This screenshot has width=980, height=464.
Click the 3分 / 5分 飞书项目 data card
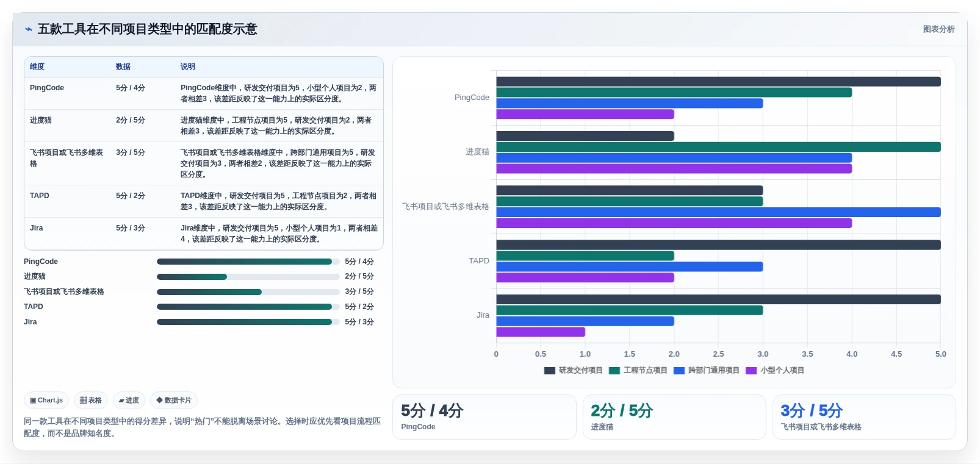(864, 417)
